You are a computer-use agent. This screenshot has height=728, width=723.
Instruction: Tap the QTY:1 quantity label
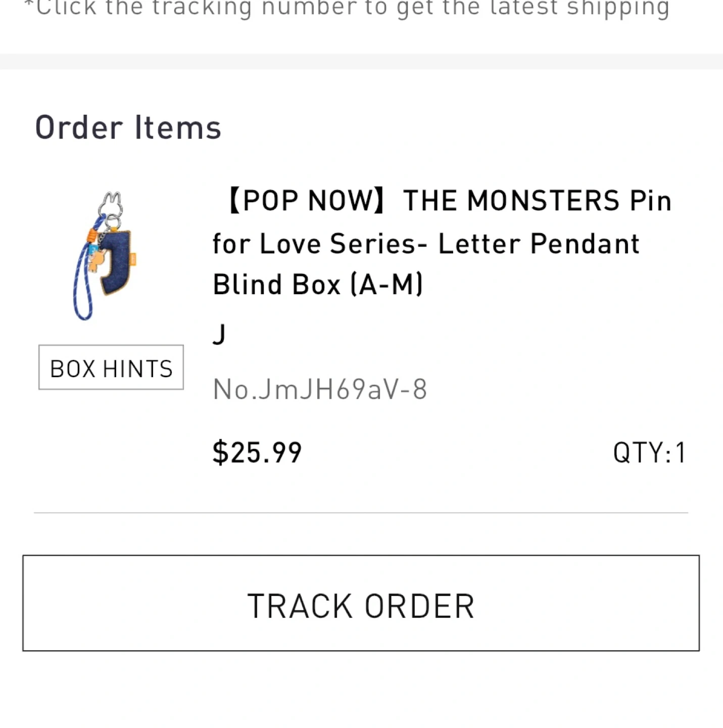(x=649, y=452)
